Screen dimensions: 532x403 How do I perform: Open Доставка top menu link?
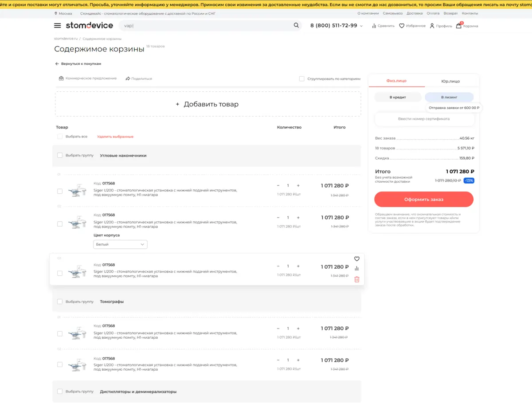pos(415,13)
